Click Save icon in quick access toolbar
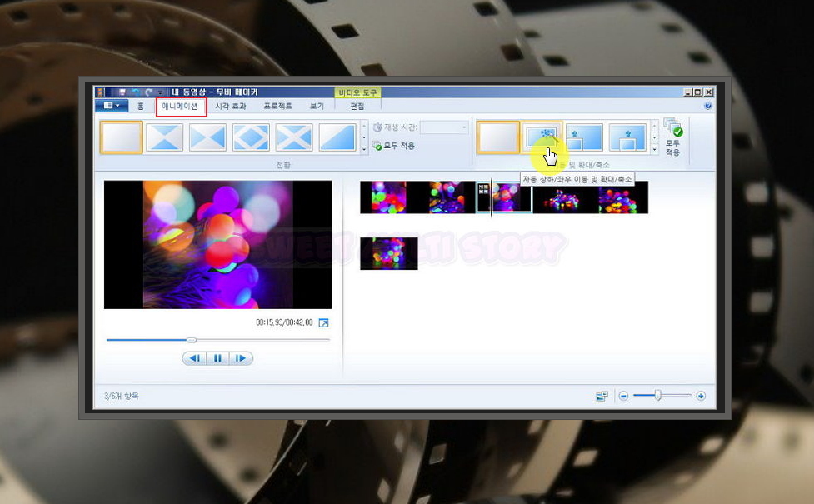 [122, 92]
